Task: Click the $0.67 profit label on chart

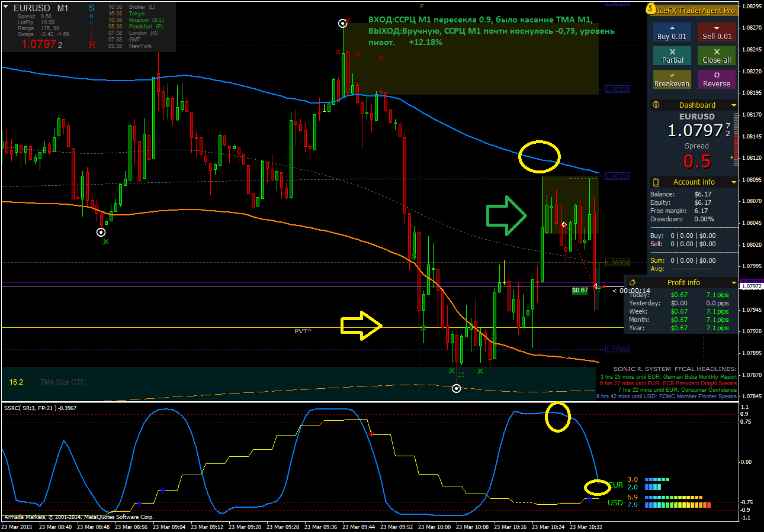Action: [x=580, y=290]
